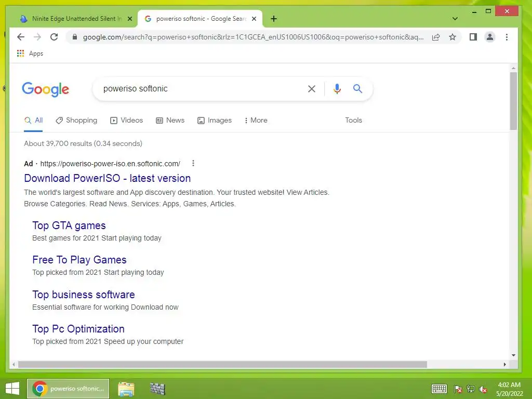Submit search with magnifier icon
The height and width of the screenshot is (399, 532).
tap(357, 89)
